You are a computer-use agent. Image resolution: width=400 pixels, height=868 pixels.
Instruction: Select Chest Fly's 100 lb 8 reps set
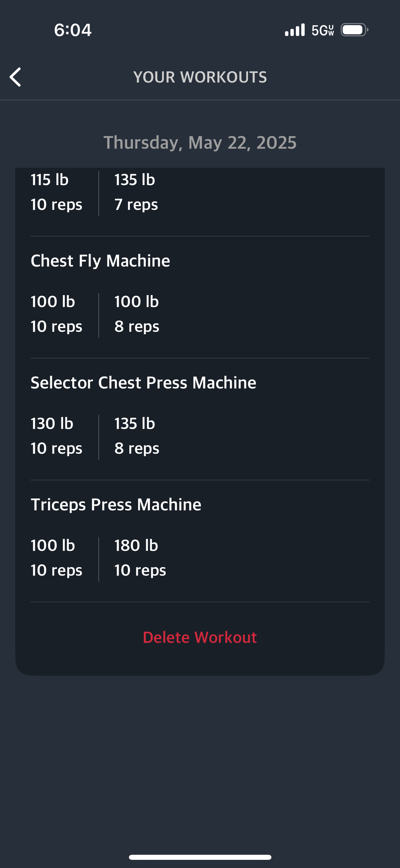137,314
